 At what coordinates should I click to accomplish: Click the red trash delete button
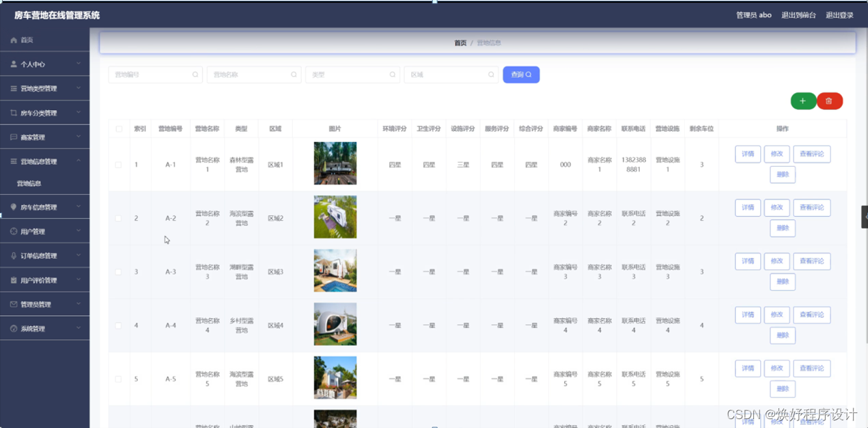829,101
